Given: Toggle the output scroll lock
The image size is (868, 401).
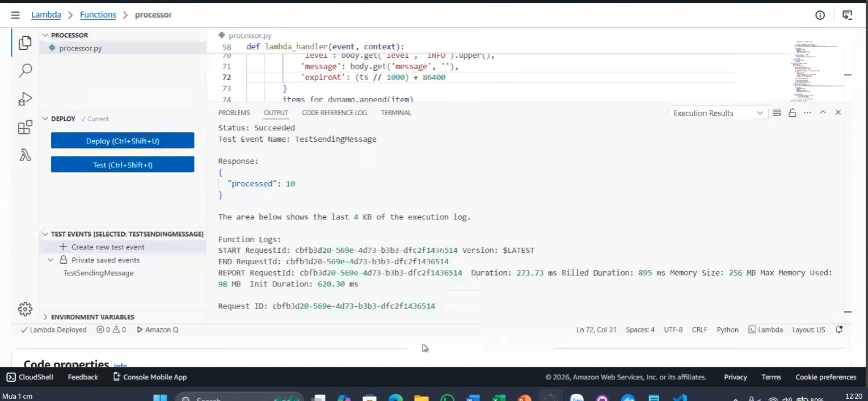Looking at the screenshot, I should tap(793, 113).
